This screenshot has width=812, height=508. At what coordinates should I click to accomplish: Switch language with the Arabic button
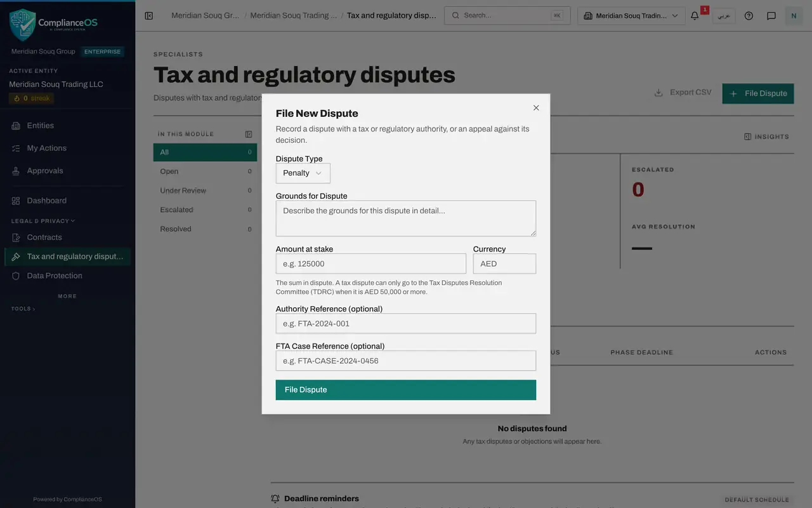pos(723,16)
